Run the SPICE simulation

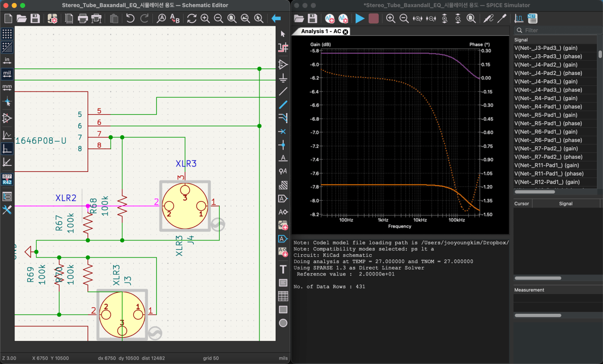(x=360, y=18)
